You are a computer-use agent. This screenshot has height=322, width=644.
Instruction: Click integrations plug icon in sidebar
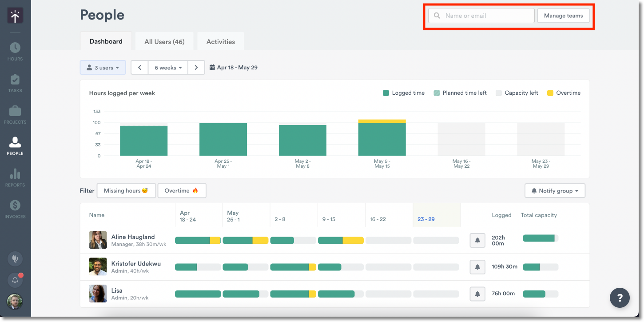[15, 259]
